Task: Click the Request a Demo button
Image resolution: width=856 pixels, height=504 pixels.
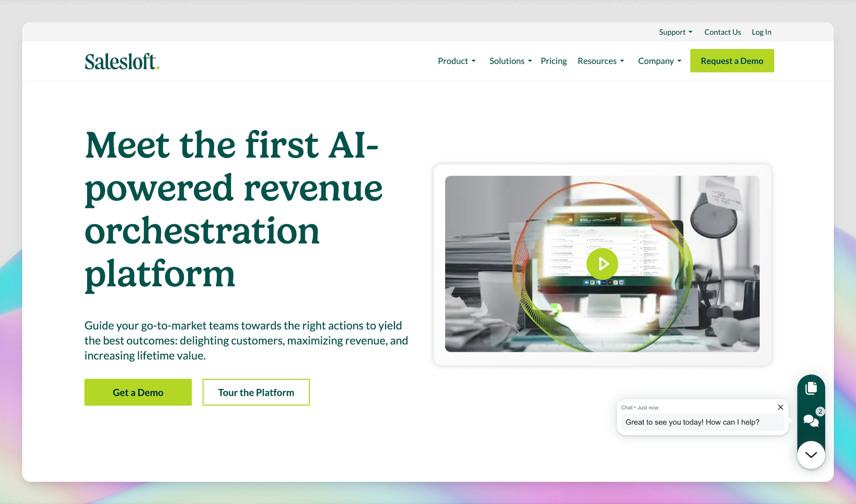Action: point(732,60)
